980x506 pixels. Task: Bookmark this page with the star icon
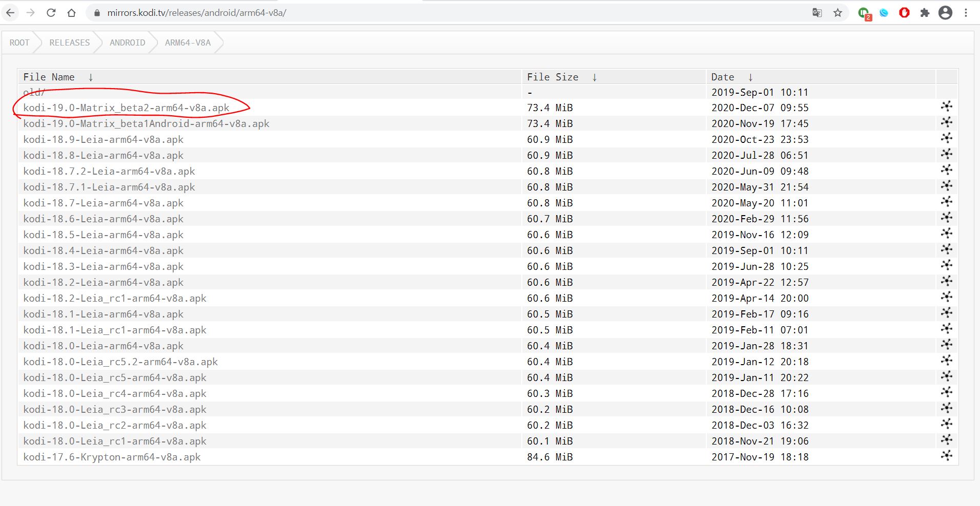838,13
